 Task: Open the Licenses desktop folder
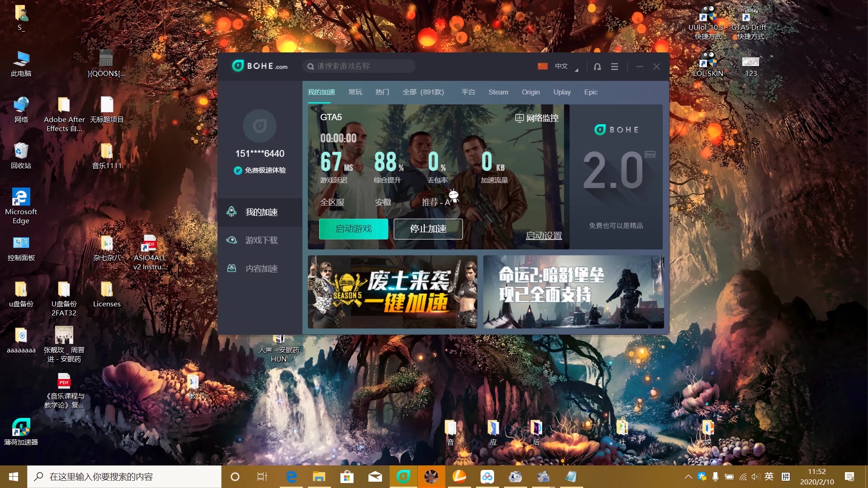point(107,294)
